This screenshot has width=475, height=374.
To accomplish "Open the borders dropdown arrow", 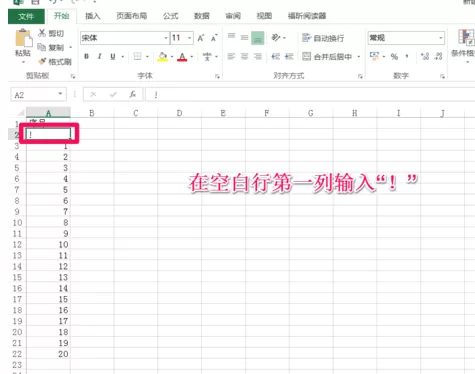I will click(147, 57).
